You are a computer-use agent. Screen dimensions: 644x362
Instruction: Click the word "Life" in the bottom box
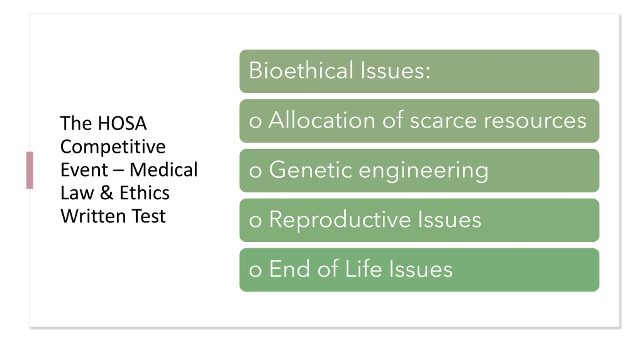364,269
